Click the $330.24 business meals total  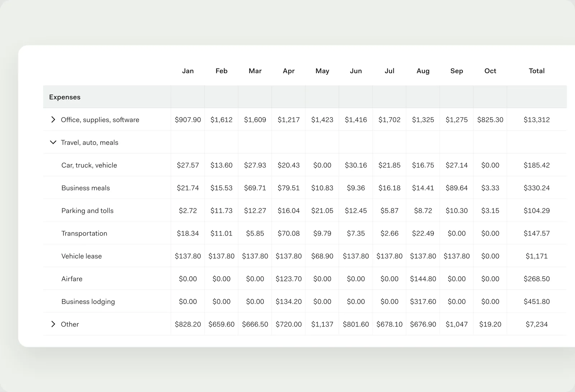pos(537,188)
